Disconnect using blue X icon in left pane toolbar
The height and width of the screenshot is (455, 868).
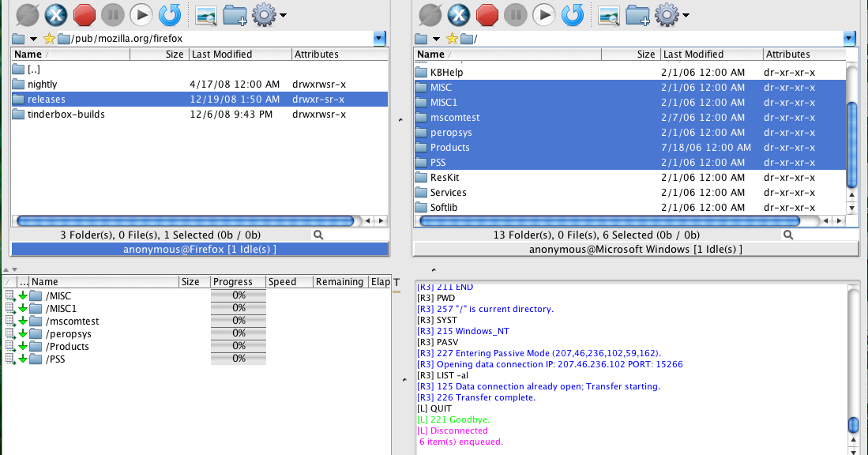tap(55, 15)
